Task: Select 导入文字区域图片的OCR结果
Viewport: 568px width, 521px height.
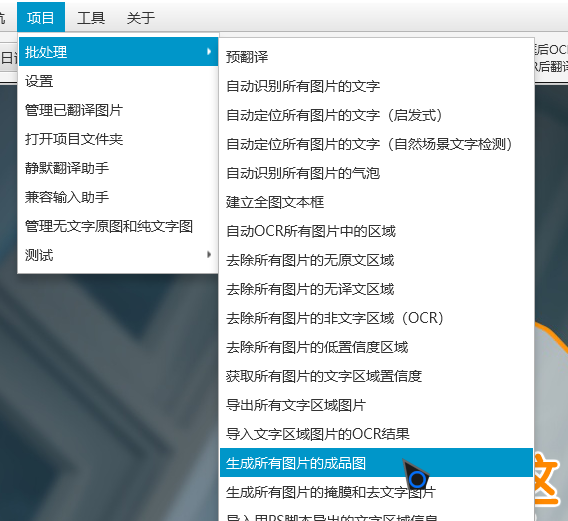Action: click(x=376, y=434)
